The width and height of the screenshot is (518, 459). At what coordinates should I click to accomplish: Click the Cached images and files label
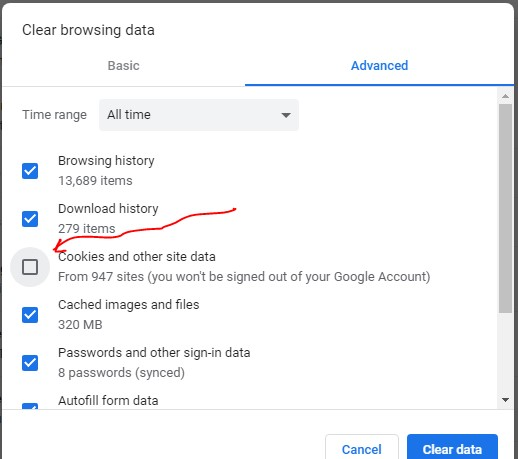(129, 305)
